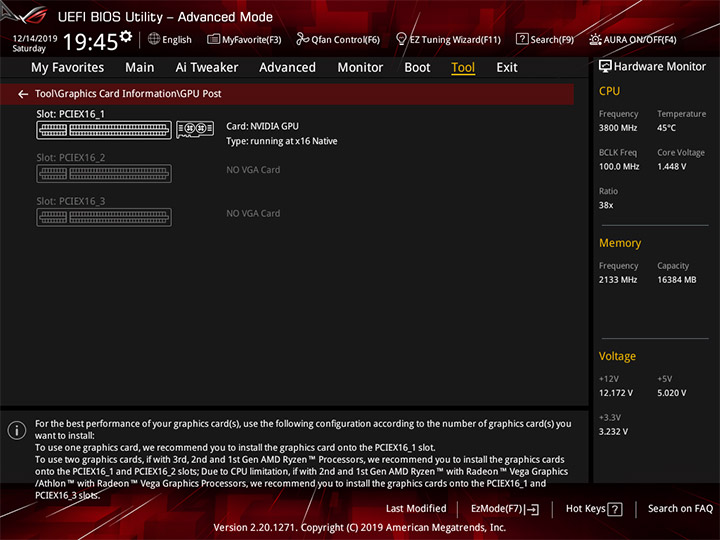Click Ratio value 38x
This screenshot has width=720, height=540.
pyautogui.click(x=606, y=205)
